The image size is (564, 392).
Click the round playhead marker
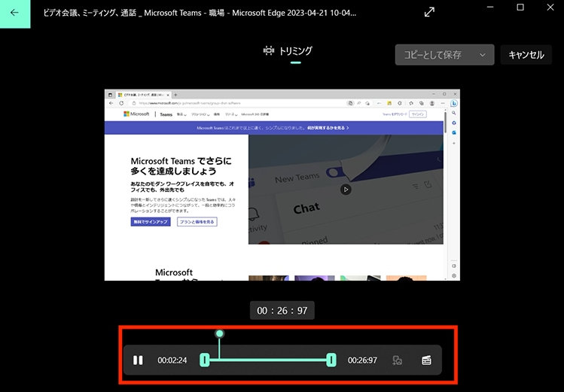pos(219,333)
